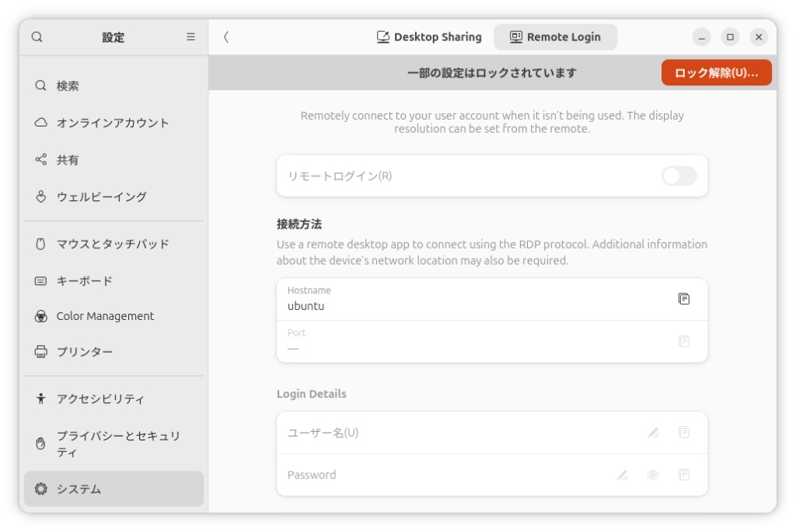Click the edit pencil icon for ユーザー名
Viewport: 796px width, 532px height.
click(653, 433)
